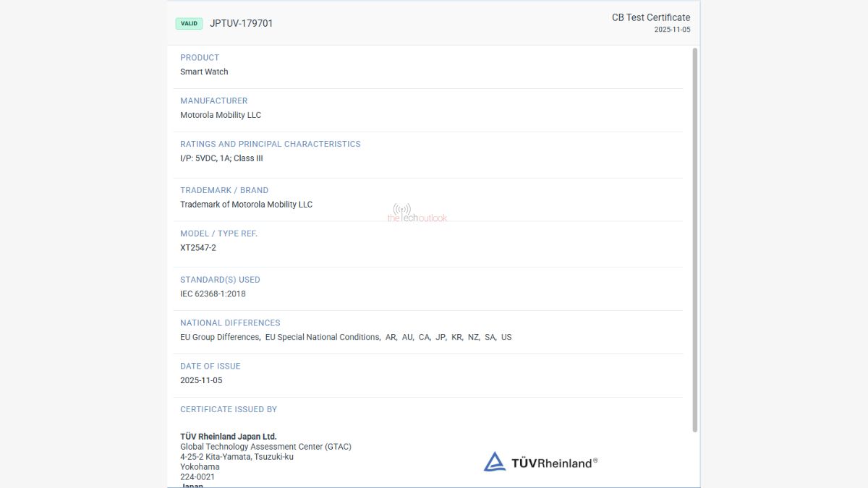Click the Date of Issue value
The image size is (868, 488).
pyautogui.click(x=201, y=380)
